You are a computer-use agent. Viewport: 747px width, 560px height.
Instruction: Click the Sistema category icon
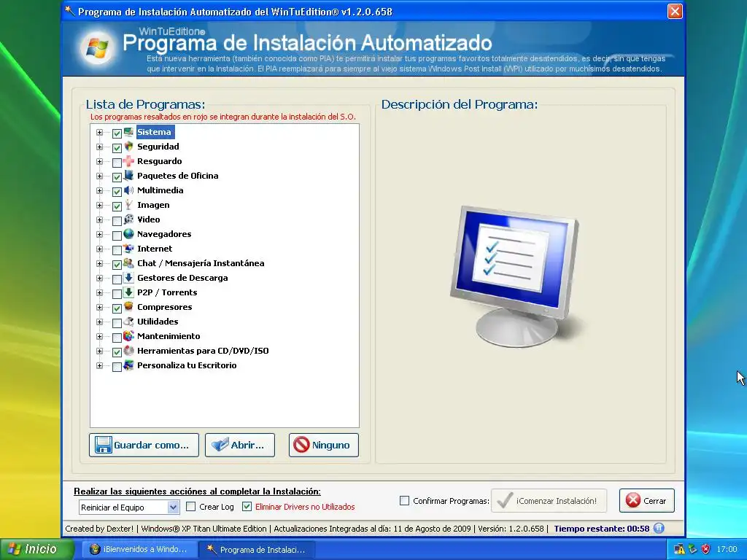128,132
